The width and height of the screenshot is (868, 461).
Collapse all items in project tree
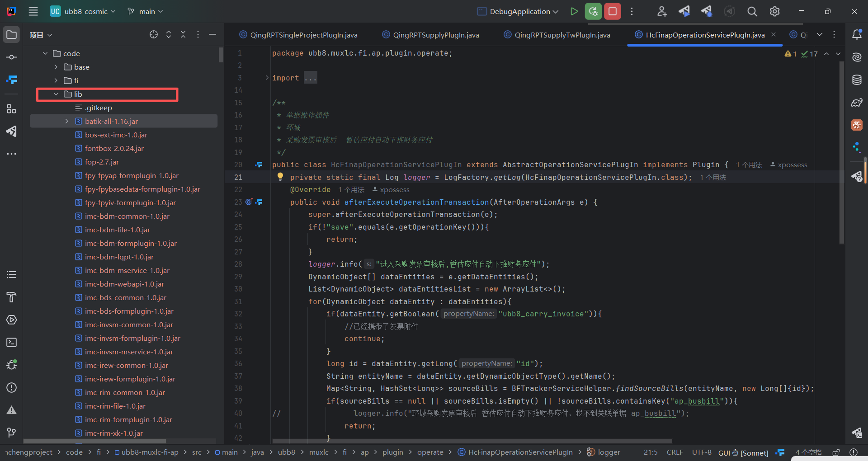click(x=183, y=34)
